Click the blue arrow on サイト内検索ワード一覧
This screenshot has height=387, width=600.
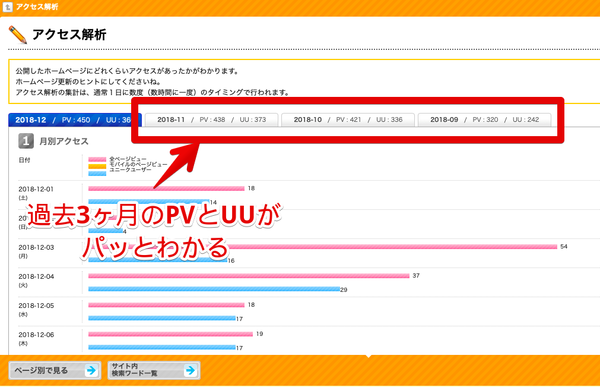pos(190,370)
